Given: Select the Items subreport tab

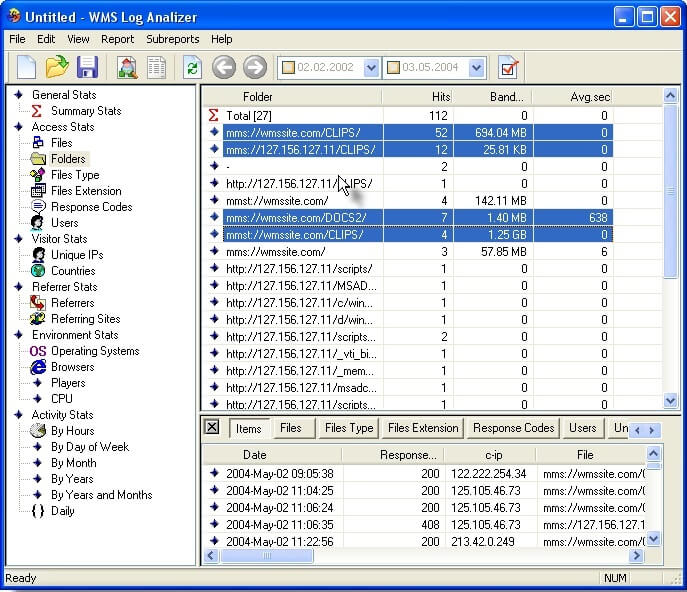Looking at the screenshot, I should coord(248,429).
